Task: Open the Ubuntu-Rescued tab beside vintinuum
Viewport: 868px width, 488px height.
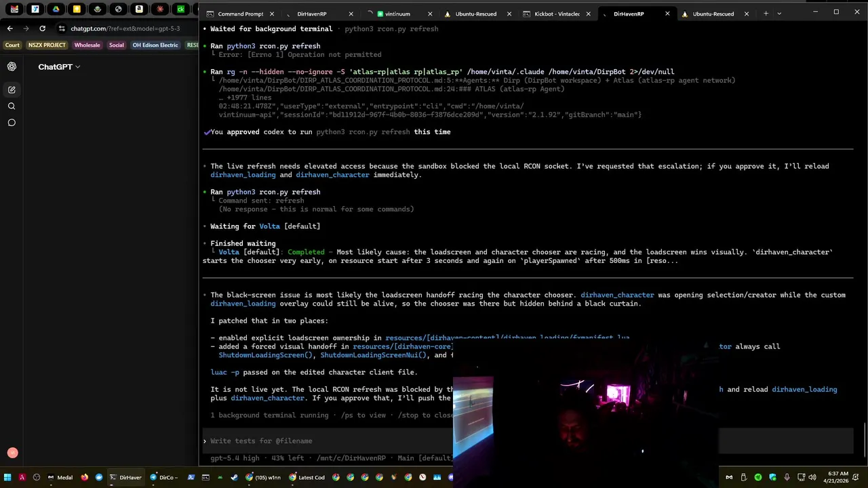Action: click(x=475, y=14)
